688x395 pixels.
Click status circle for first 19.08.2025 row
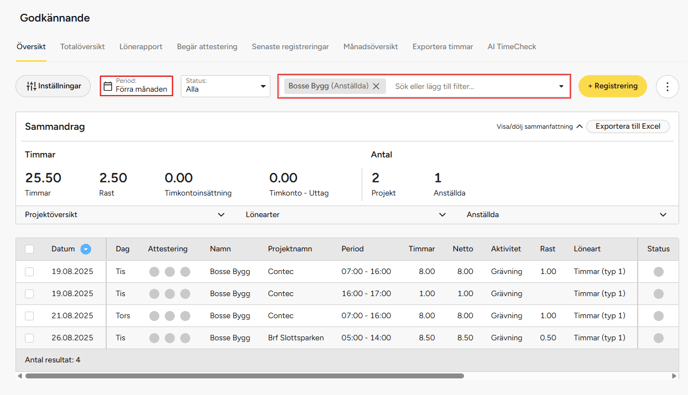(x=659, y=272)
